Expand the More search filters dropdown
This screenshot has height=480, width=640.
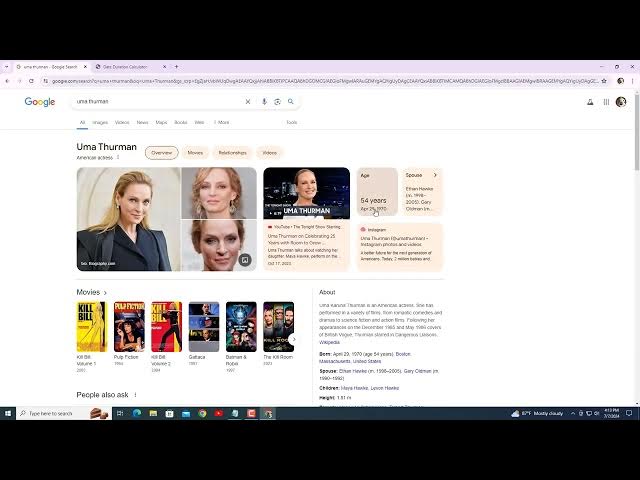221,122
